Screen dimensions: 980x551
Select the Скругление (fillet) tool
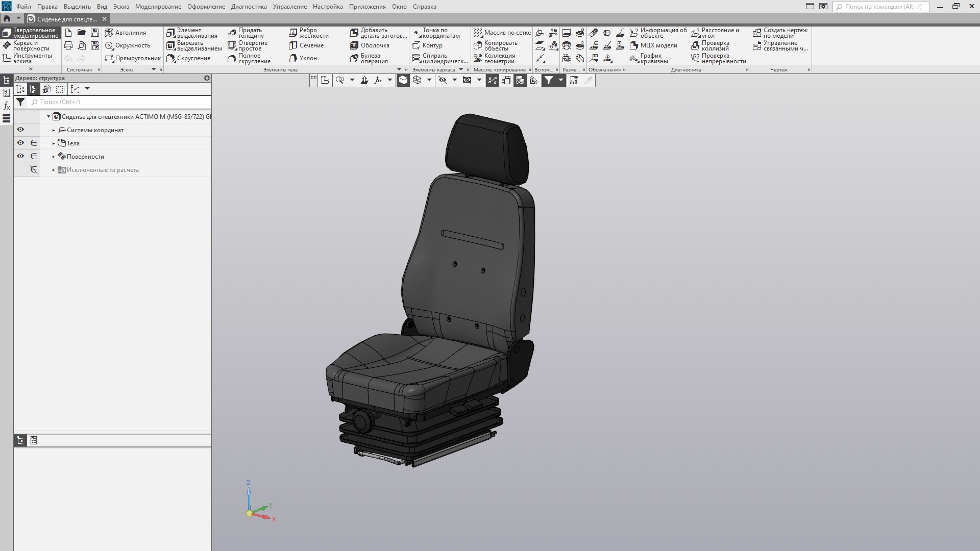click(x=188, y=58)
